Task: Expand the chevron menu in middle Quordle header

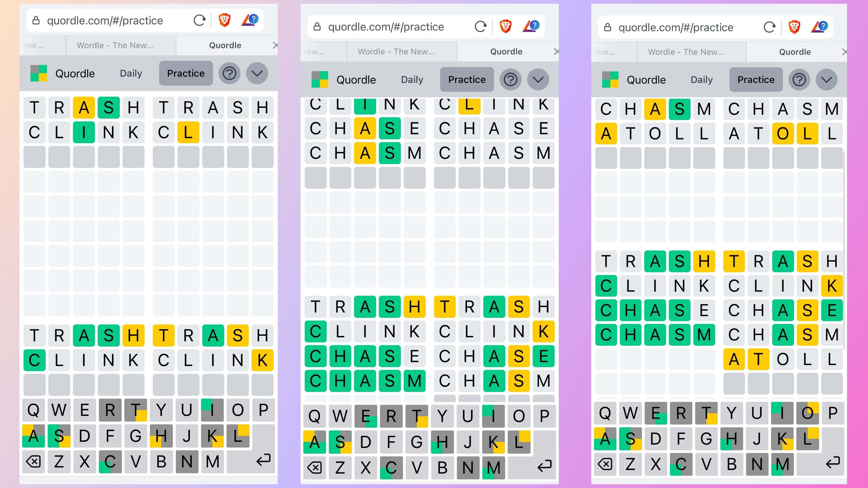Action: (x=538, y=80)
